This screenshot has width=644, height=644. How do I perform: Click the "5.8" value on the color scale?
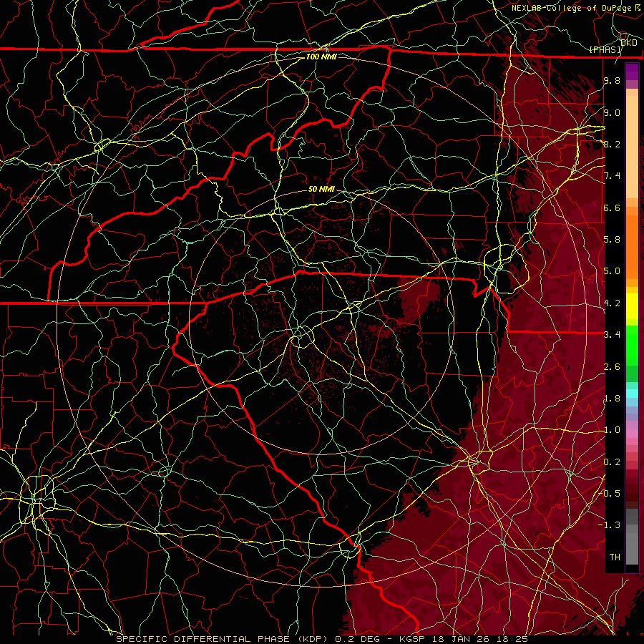(x=612, y=239)
